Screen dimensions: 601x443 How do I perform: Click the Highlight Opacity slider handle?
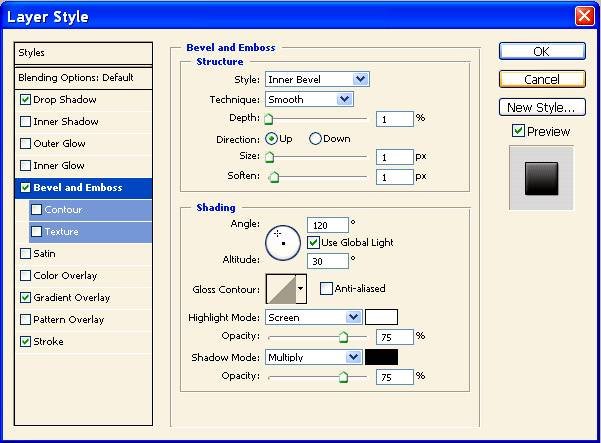pyautogui.click(x=345, y=338)
